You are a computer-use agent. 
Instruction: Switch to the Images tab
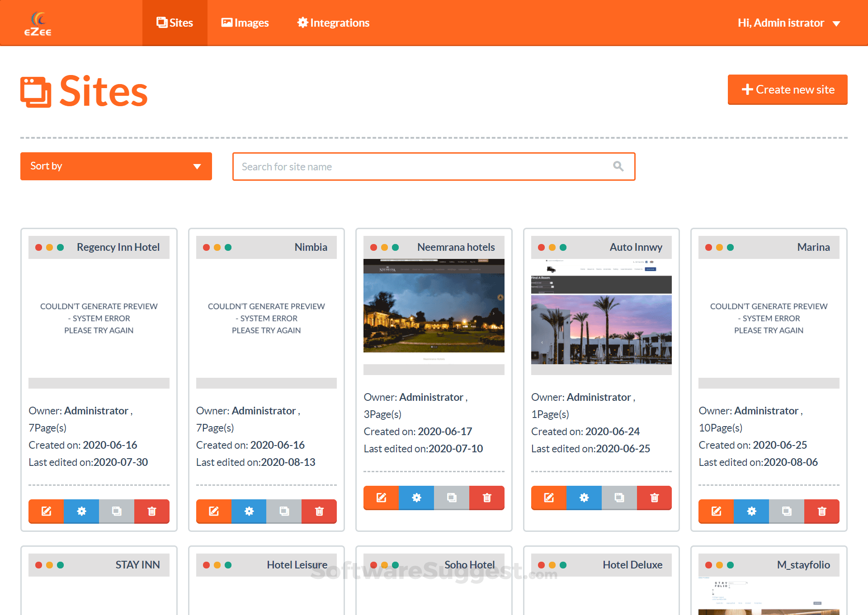click(245, 23)
